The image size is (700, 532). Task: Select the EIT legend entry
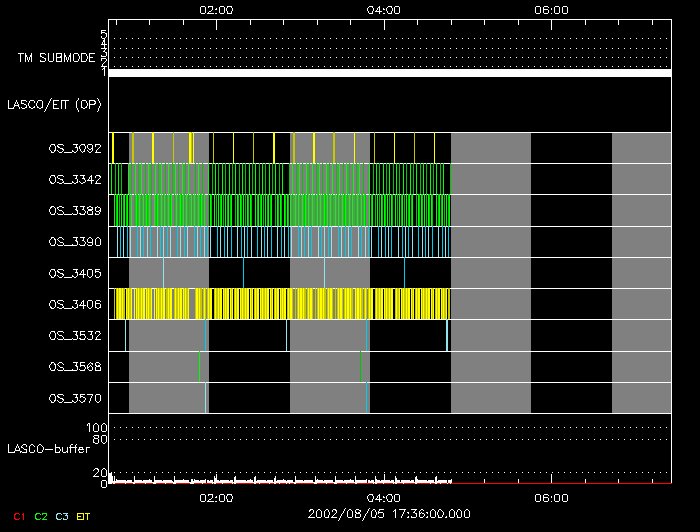[84, 516]
